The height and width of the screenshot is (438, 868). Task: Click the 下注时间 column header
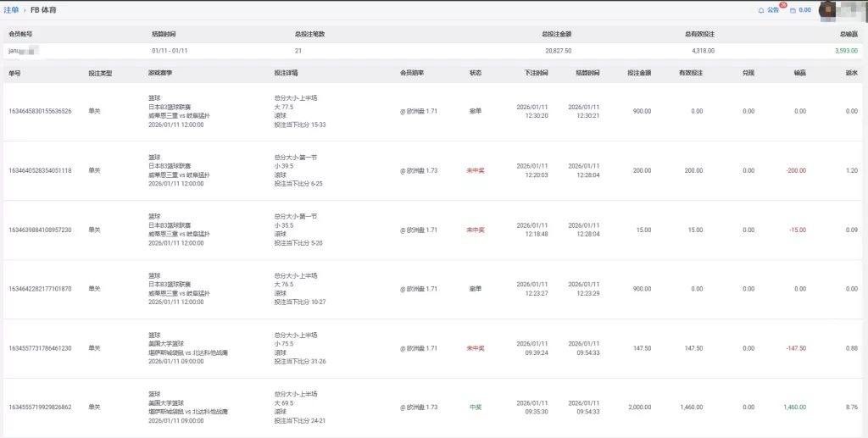pos(536,73)
